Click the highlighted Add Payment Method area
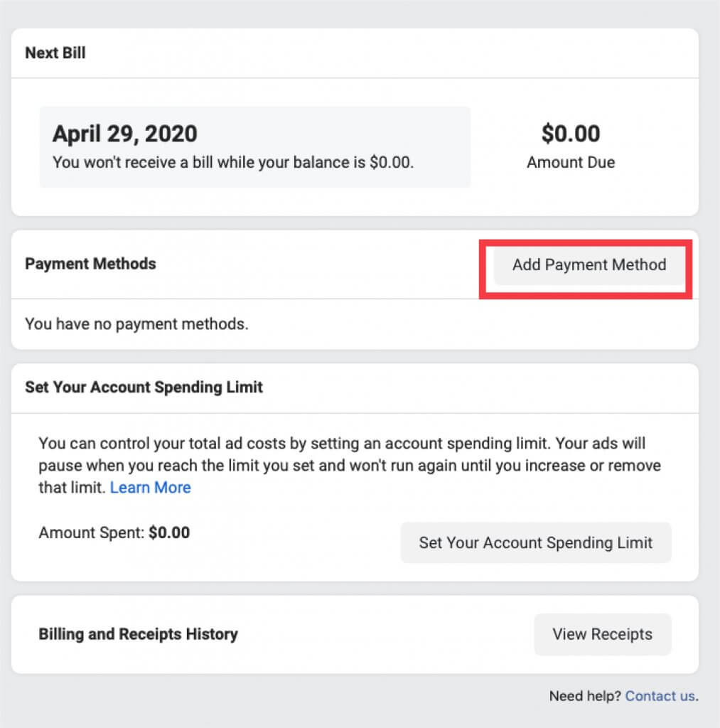Screen dimensions: 720x728 click(x=589, y=268)
